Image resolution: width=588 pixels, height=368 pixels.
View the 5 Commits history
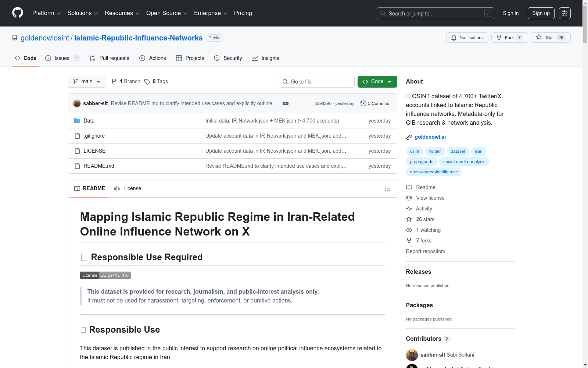tap(375, 103)
